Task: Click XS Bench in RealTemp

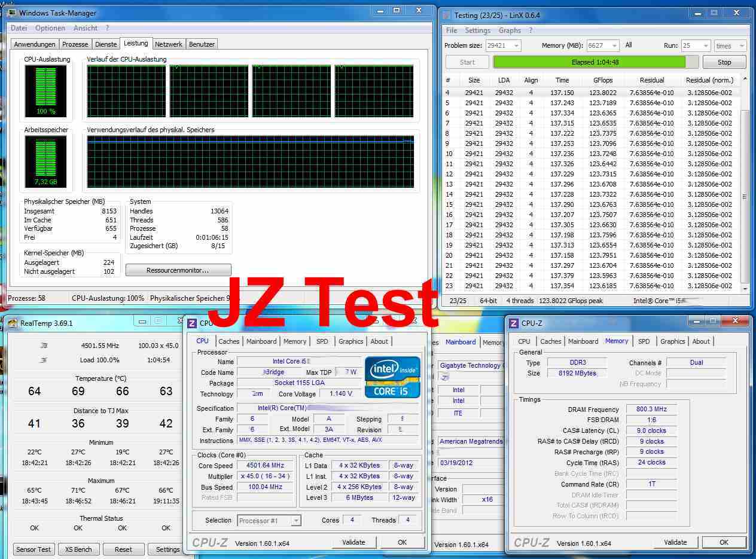Action: pos(78,549)
